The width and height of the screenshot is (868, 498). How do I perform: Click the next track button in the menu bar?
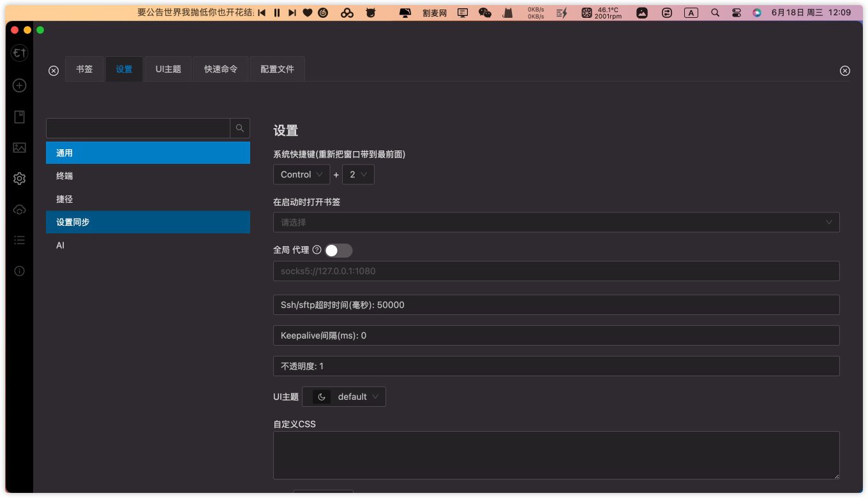pos(292,13)
